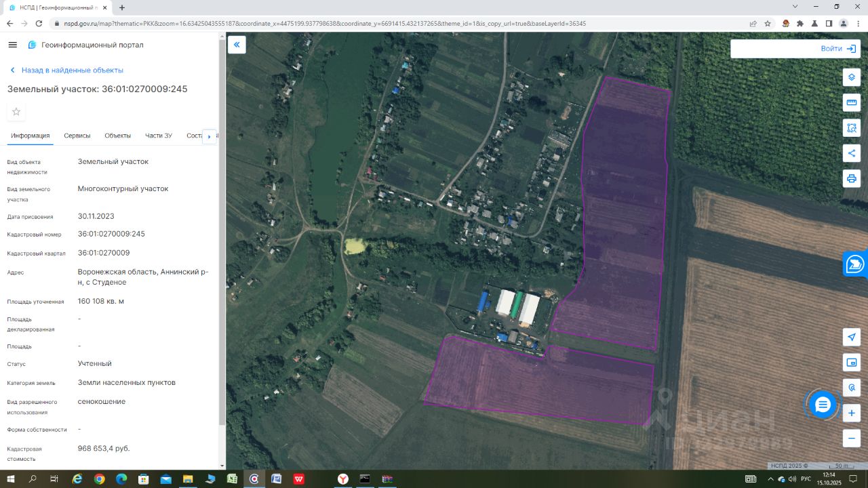Click the Земельный участок heading with cadastral number
The height and width of the screenshot is (488, 868).
(98, 89)
